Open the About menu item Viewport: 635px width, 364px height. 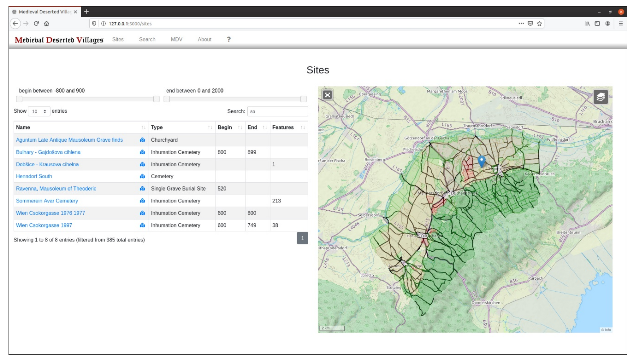(204, 39)
